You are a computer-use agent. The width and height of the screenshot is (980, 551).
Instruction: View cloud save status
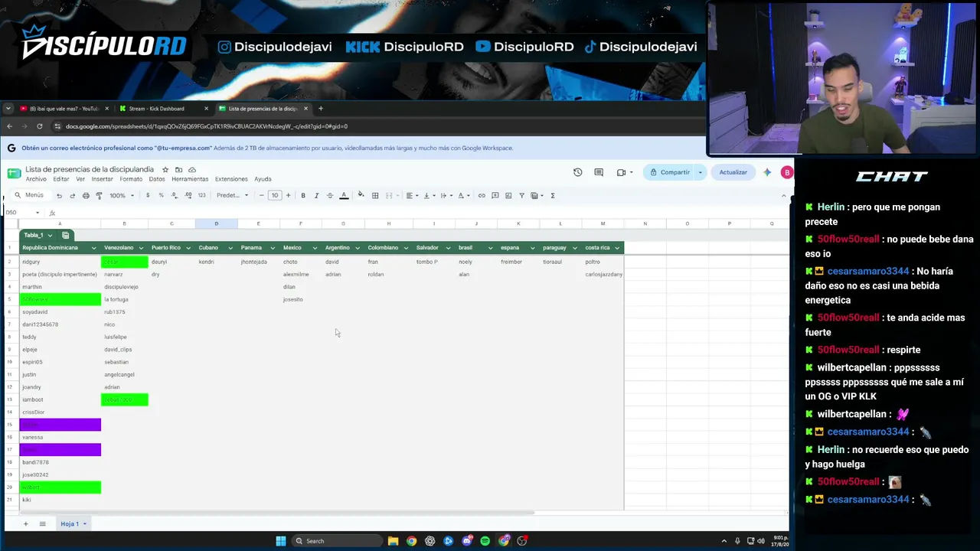192,170
